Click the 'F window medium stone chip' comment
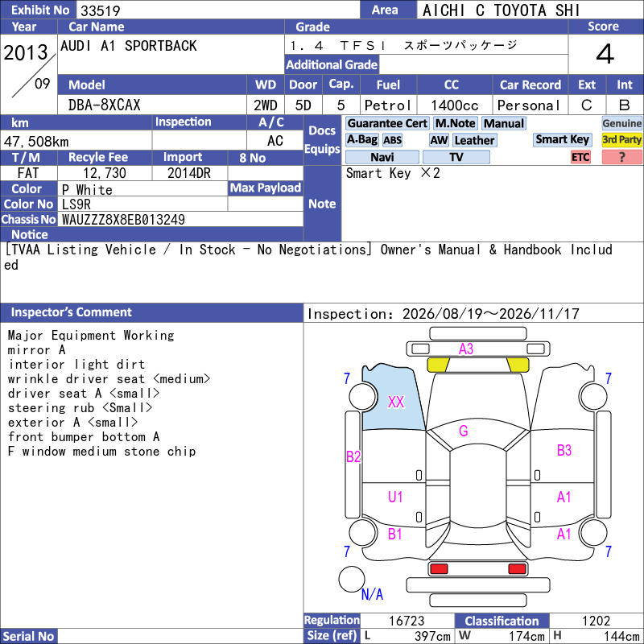Viewport: 644px width, 644px height. [x=102, y=452]
